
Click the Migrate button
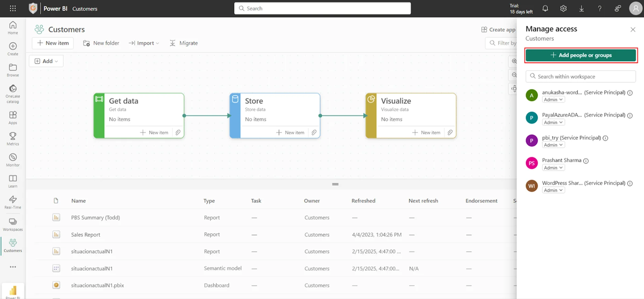pyautogui.click(x=184, y=43)
